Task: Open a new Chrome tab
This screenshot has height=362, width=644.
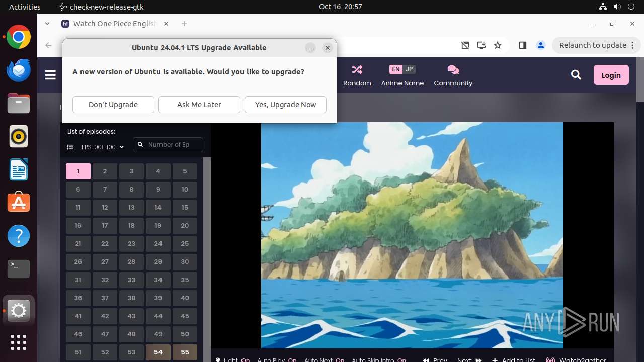Action: pyautogui.click(x=184, y=24)
